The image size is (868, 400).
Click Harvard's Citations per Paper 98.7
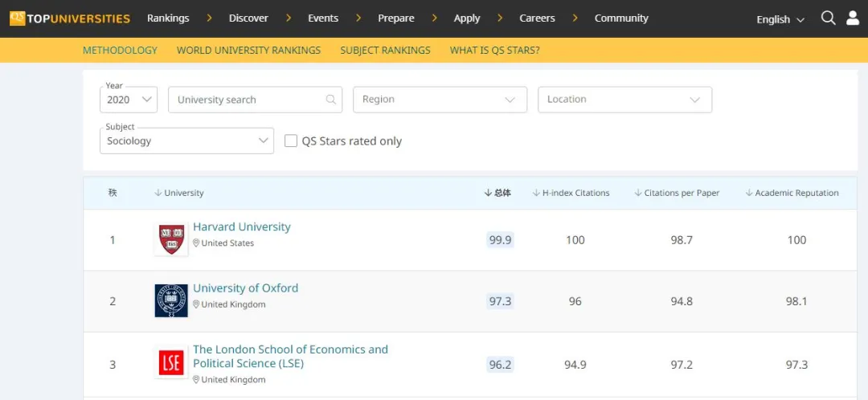(682, 240)
